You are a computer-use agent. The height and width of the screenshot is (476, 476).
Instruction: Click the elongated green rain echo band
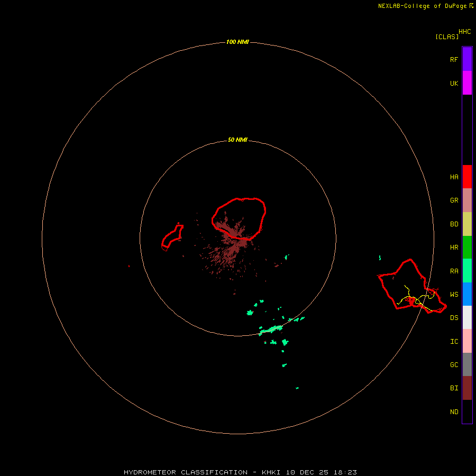(x=271, y=329)
